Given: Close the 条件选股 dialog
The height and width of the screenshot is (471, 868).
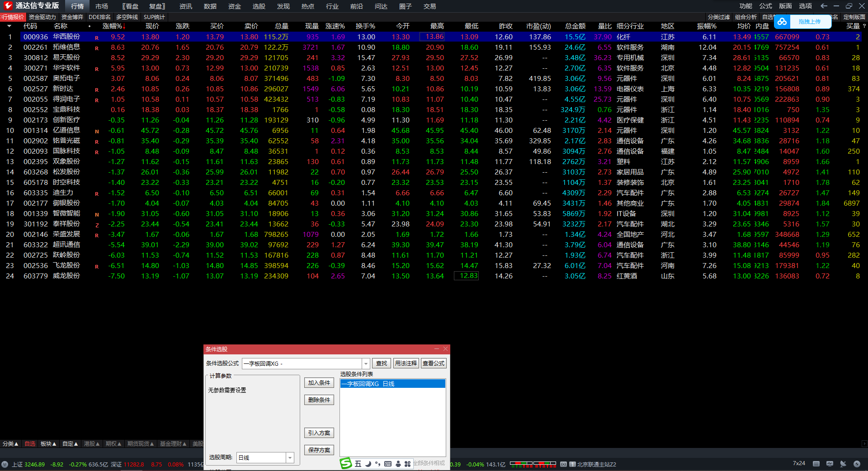Looking at the screenshot, I should [445, 349].
